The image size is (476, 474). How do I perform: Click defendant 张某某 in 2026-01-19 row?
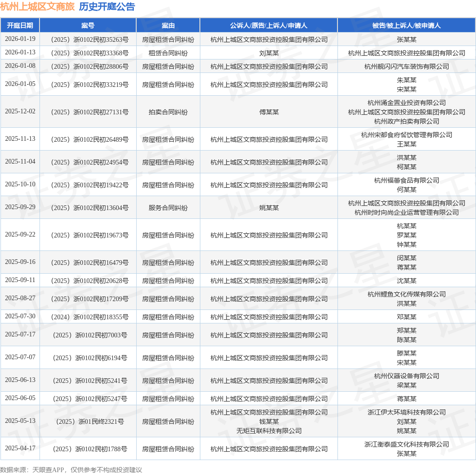[406, 40]
